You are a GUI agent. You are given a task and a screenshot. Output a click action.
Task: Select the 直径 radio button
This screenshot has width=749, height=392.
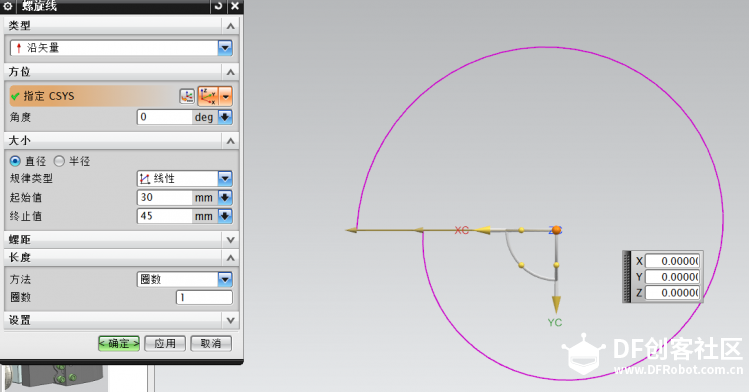[15, 161]
